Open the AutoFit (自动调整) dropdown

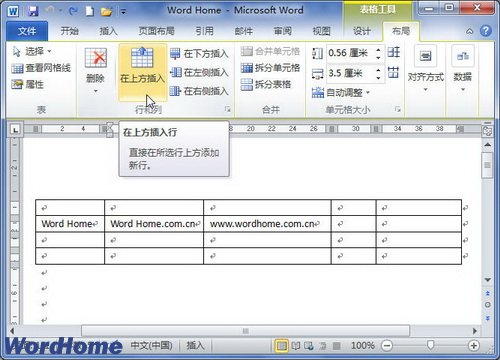[x=341, y=92]
